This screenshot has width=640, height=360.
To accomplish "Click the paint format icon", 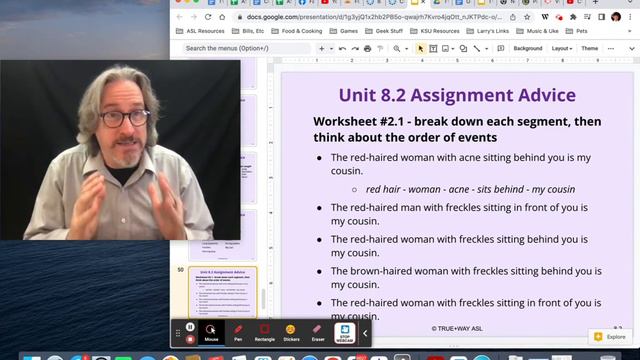I will tap(380, 49).
